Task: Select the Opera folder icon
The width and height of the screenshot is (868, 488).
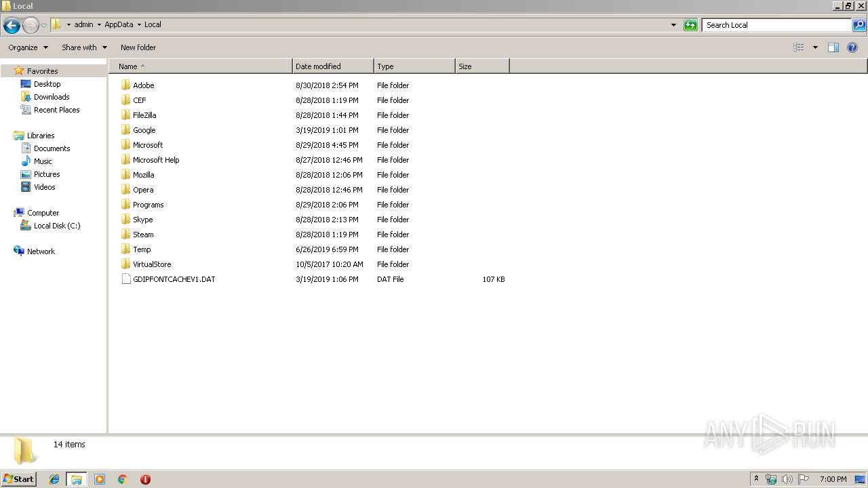Action: click(x=125, y=190)
